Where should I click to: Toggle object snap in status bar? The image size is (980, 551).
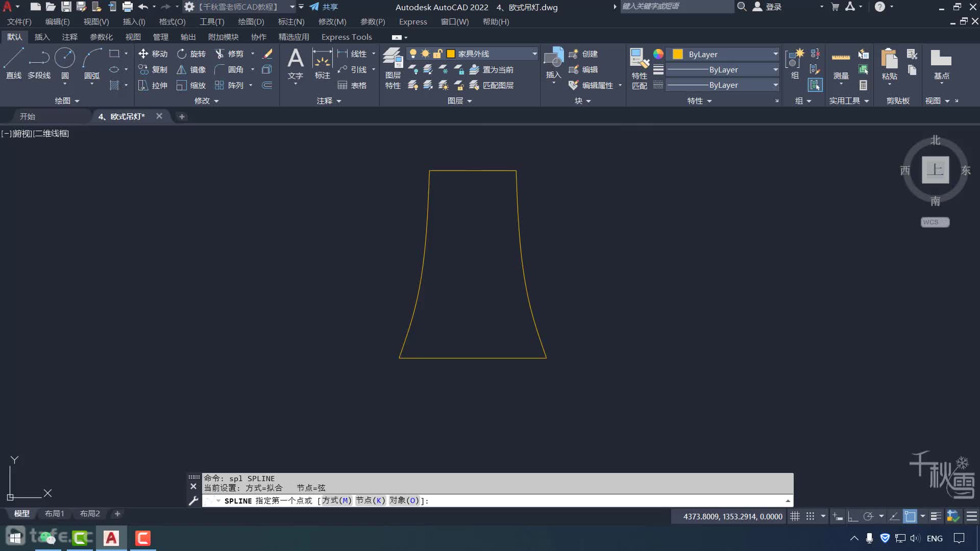tap(910, 516)
